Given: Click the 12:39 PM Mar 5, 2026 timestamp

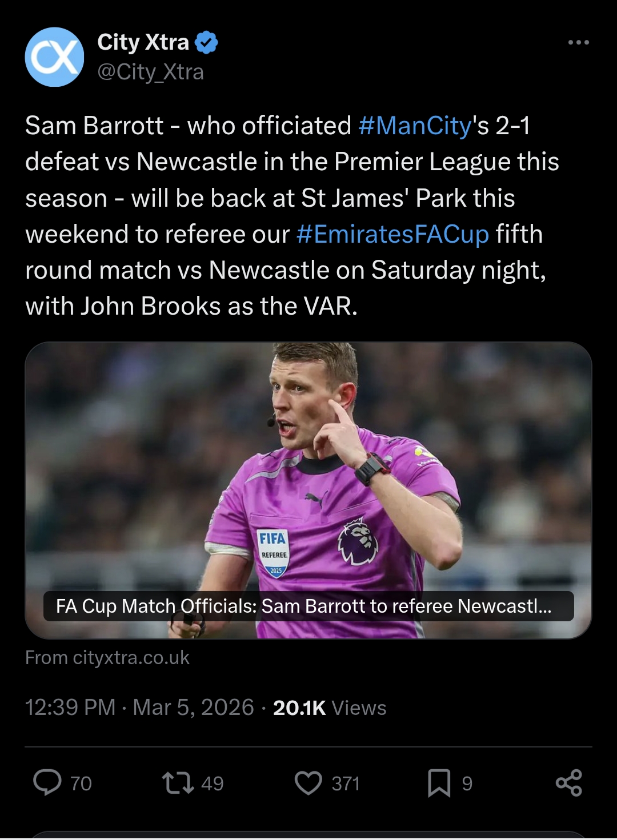Looking at the screenshot, I should point(139,708).
